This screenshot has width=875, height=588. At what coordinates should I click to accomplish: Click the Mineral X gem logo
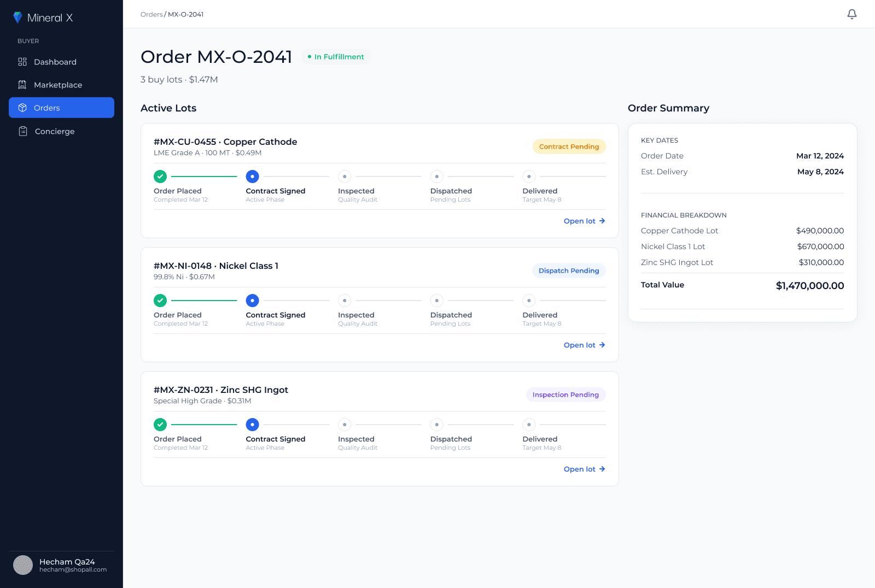pos(17,17)
